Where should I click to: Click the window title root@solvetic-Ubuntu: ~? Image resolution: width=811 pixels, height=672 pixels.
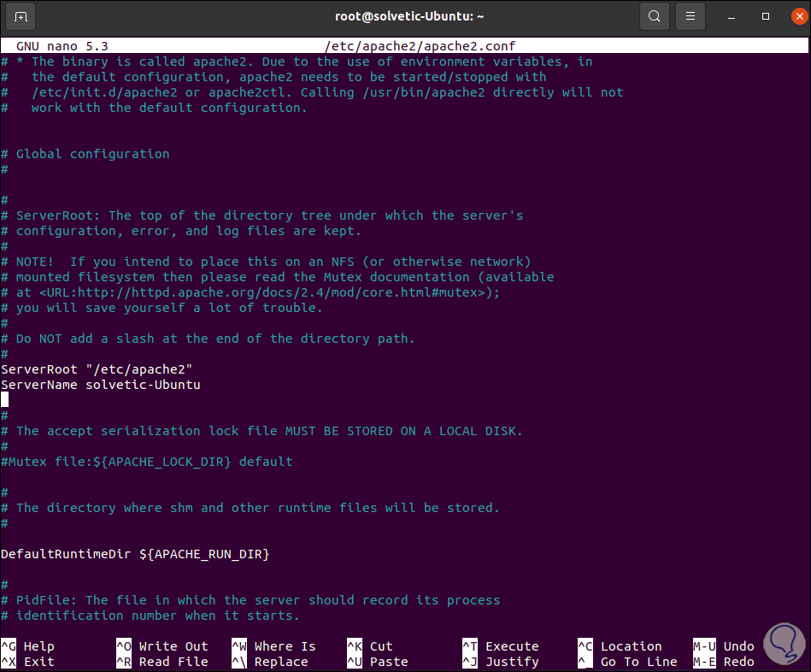pyautogui.click(x=409, y=16)
